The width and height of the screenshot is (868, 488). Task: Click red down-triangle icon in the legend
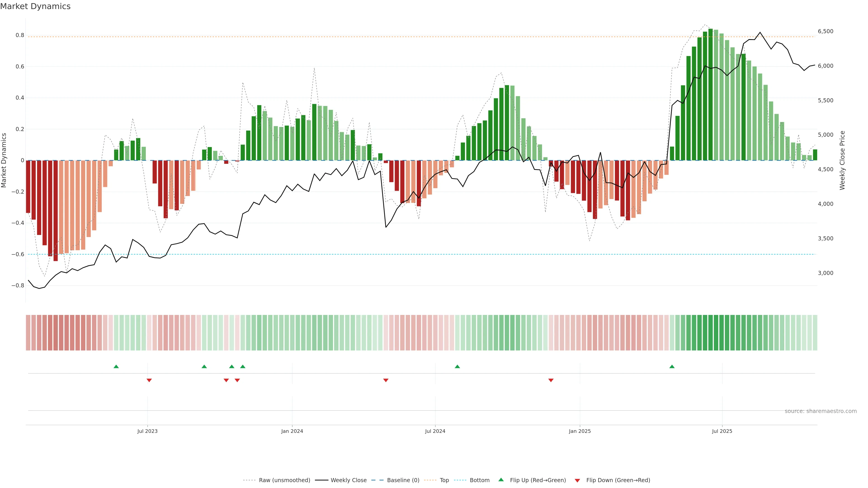coord(577,481)
